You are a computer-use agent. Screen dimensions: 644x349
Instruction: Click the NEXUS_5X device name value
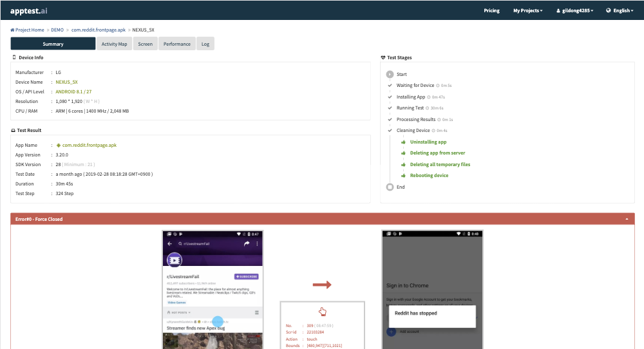66,82
